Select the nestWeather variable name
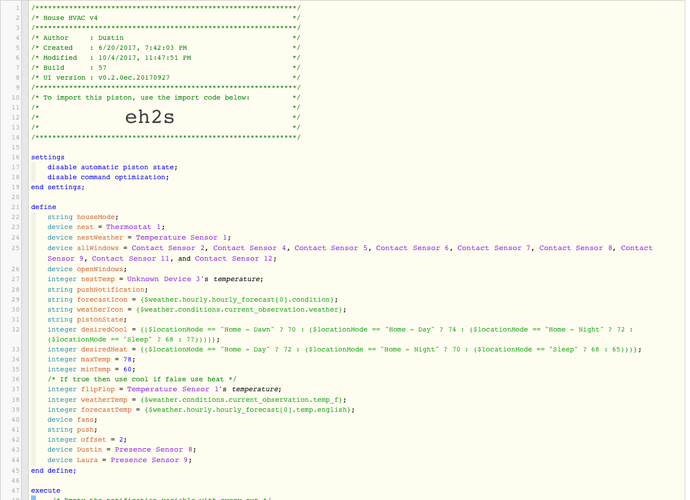Viewport: 690px width, 500px height. pyautogui.click(x=100, y=237)
